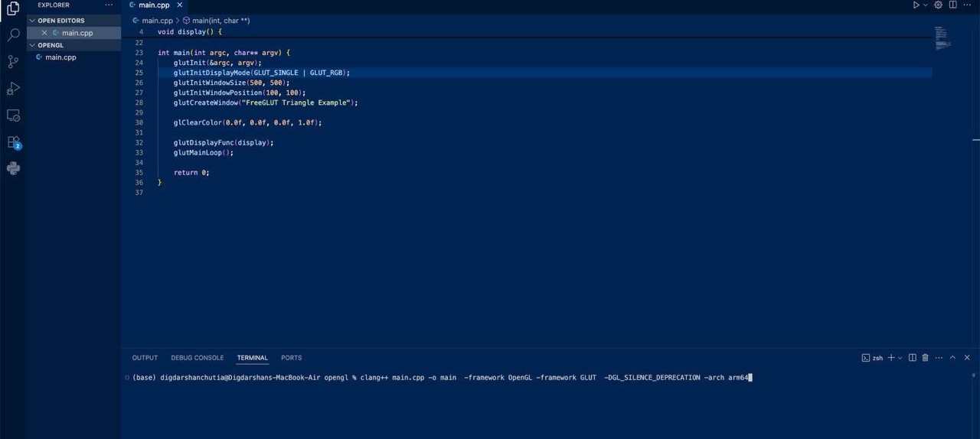Click the int main function signature line

[x=224, y=53]
